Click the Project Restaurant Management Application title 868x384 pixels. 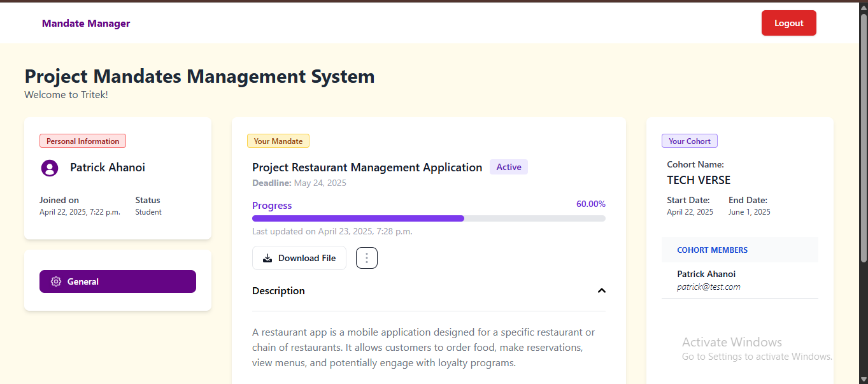(367, 167)
